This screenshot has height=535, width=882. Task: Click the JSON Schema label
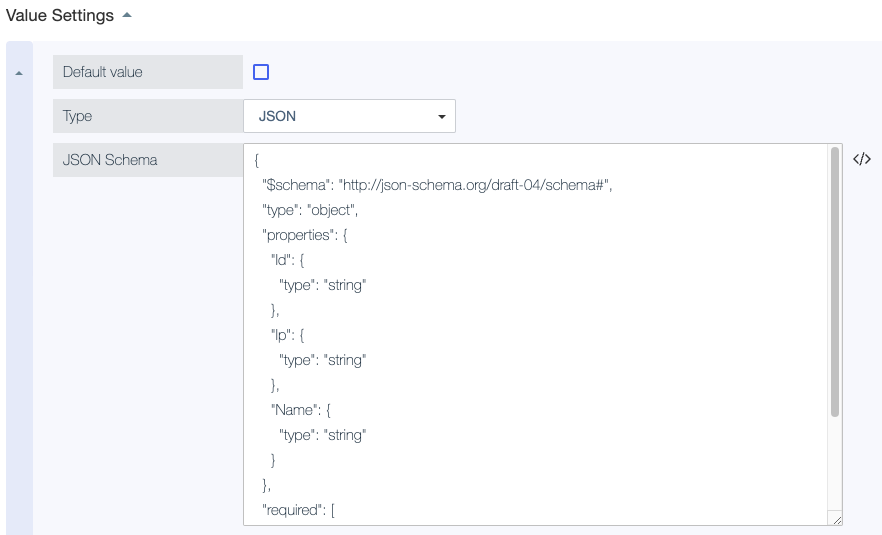pos(110,160)
